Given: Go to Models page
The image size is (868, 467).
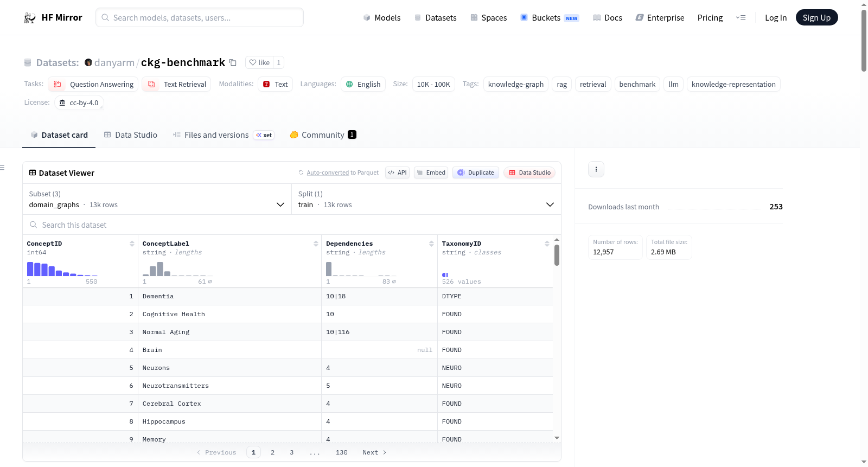Looking at the screenshot, I should (x=382, y=17).
